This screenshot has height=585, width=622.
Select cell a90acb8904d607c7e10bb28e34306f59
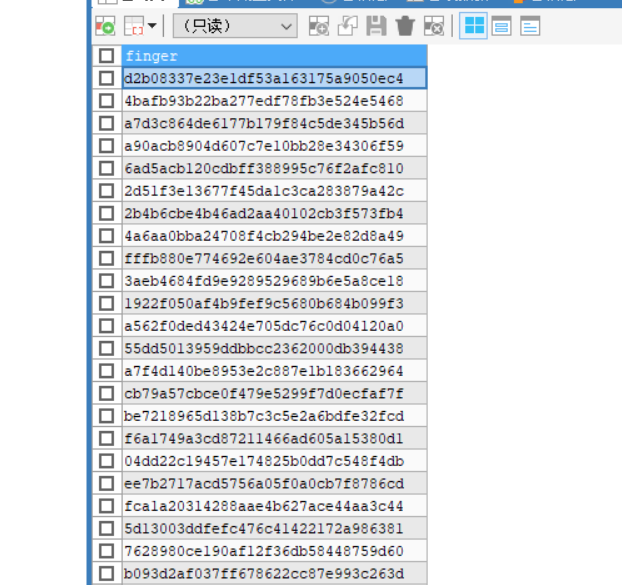[x=275, y=146]
